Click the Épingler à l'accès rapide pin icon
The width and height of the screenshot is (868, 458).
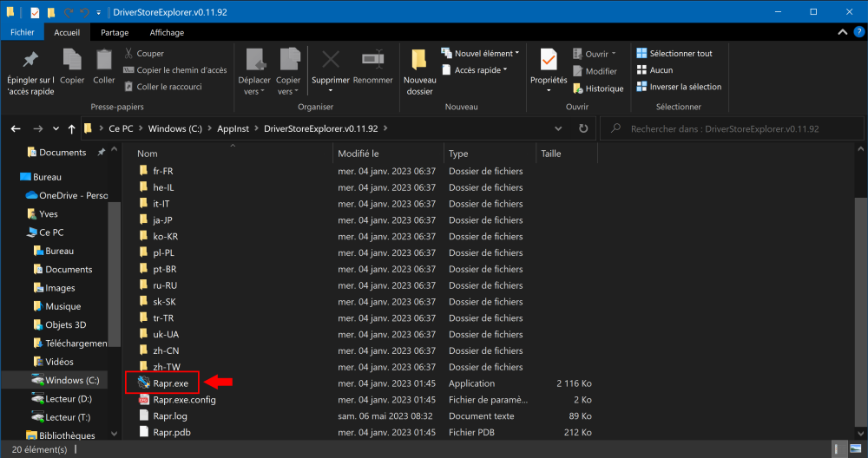(x=30, y=60)
